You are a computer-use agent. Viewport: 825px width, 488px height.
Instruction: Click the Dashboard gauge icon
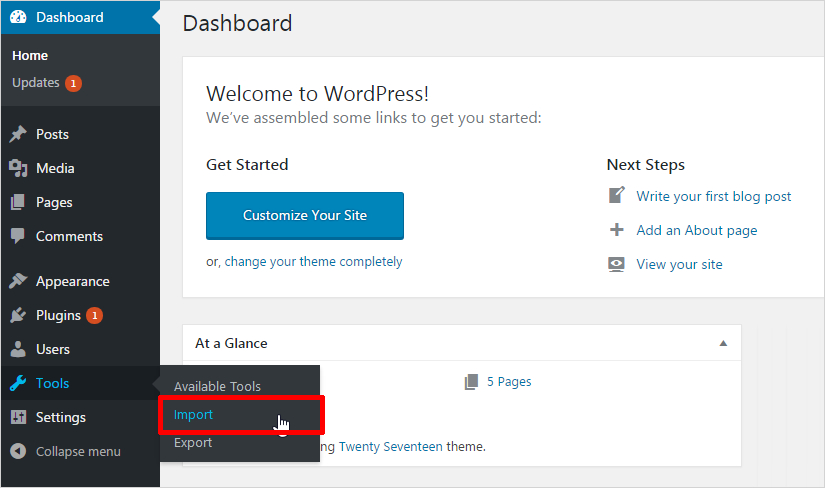18,17
